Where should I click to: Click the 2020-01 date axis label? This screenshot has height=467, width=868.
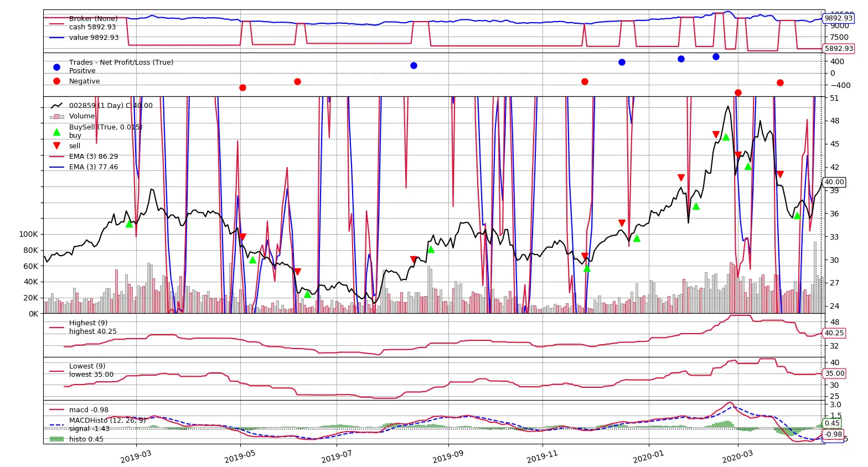(649, 456)
